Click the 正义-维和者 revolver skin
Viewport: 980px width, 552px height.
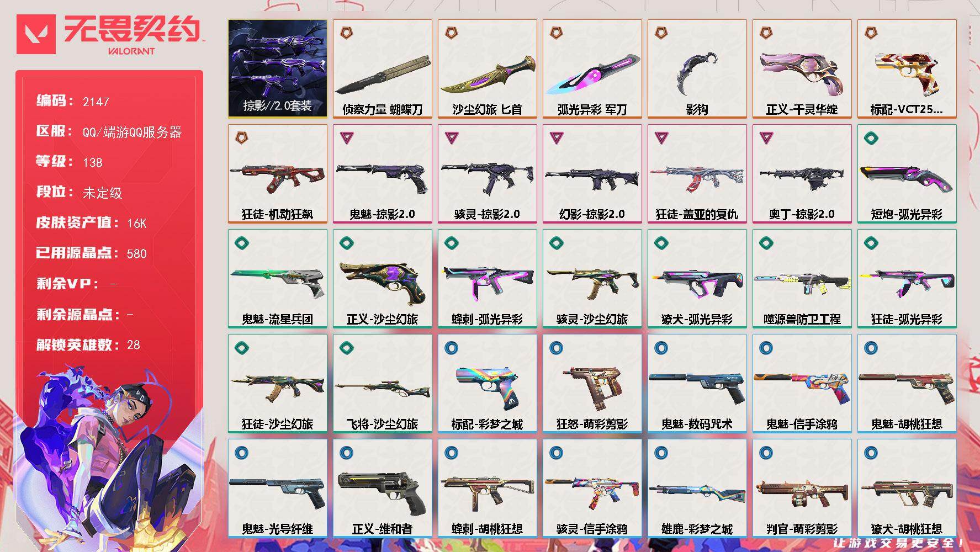[382, 489]
